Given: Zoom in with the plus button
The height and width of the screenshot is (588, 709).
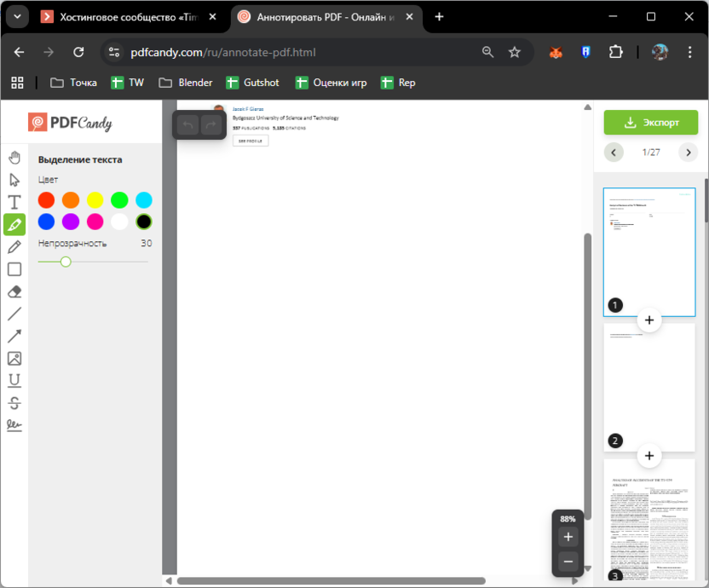Looking at the screenshot, I should point(568,537).
